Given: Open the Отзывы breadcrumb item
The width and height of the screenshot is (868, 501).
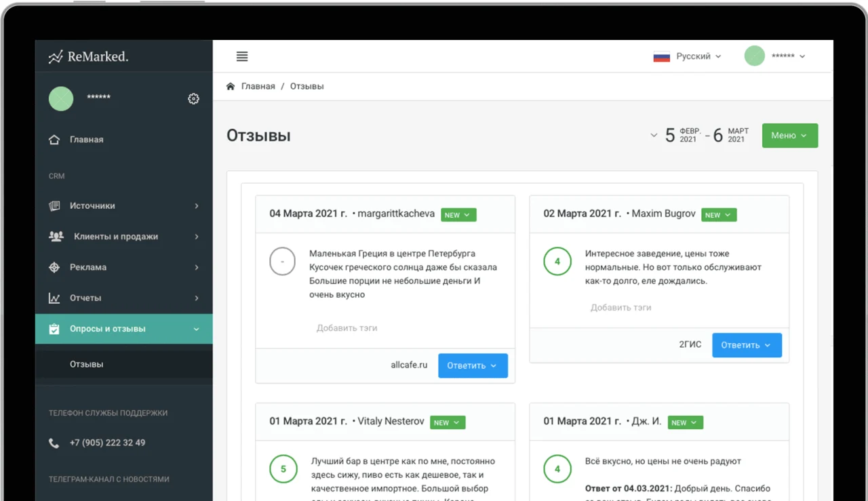Looking at the screenshot, I should pos(307,86).
